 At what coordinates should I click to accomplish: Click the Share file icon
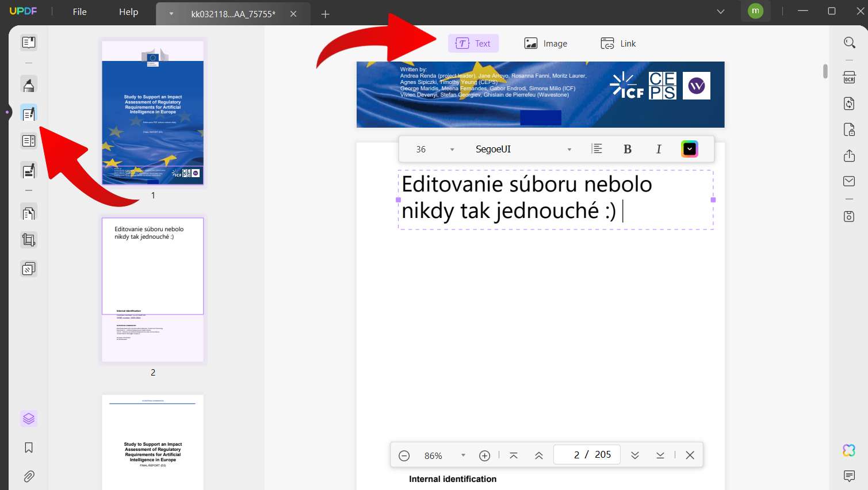point(849,155)
